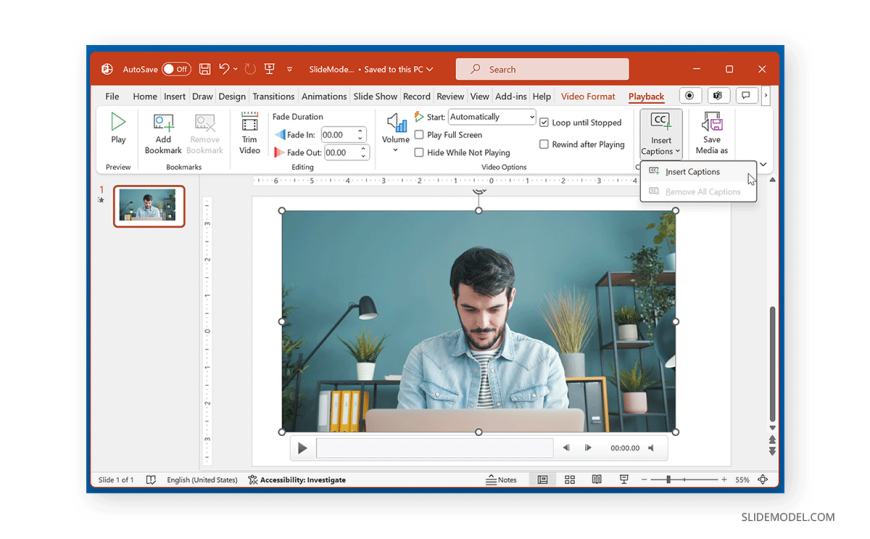
Task: Switch to Slide Sorter view icon
Action: [x=569, y=480]
